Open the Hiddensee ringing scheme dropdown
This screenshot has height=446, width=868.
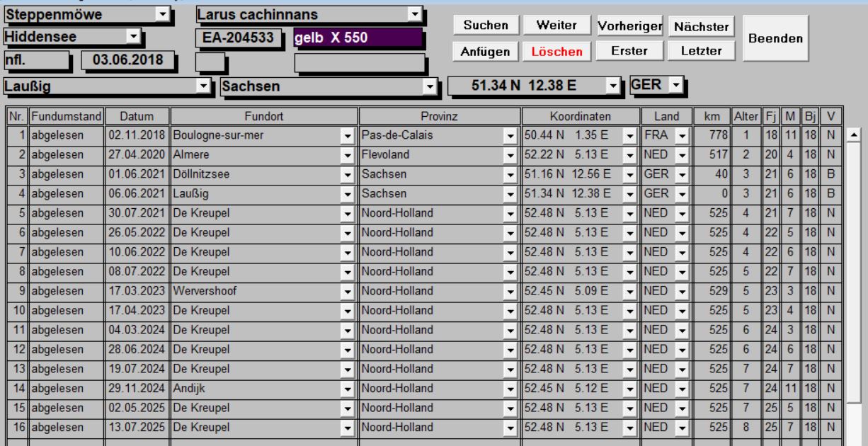(133, 36)
